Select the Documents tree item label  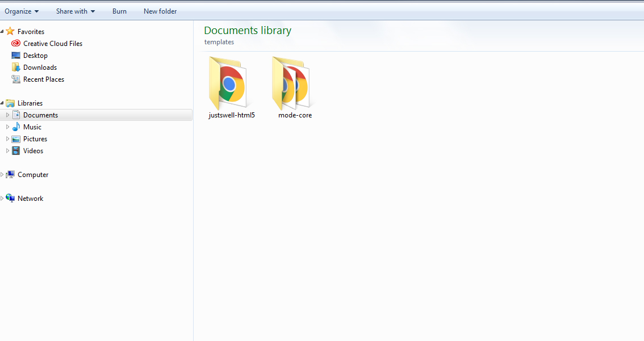40,115
